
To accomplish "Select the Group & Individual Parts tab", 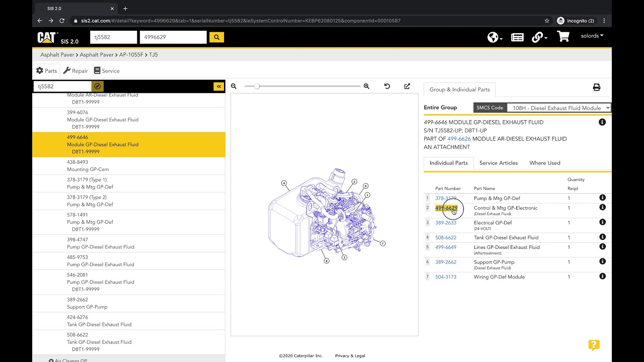I will (x=459, y=89).
